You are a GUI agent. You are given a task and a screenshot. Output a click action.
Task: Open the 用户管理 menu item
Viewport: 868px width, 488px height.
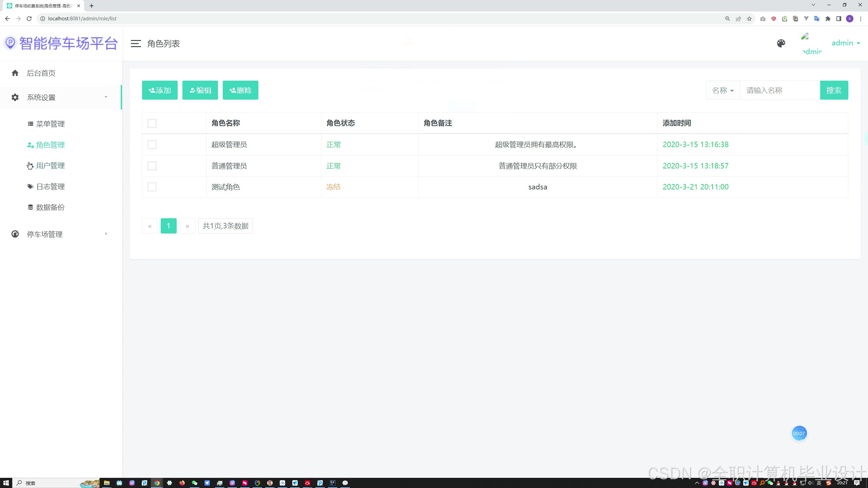[x=50, y=166]
